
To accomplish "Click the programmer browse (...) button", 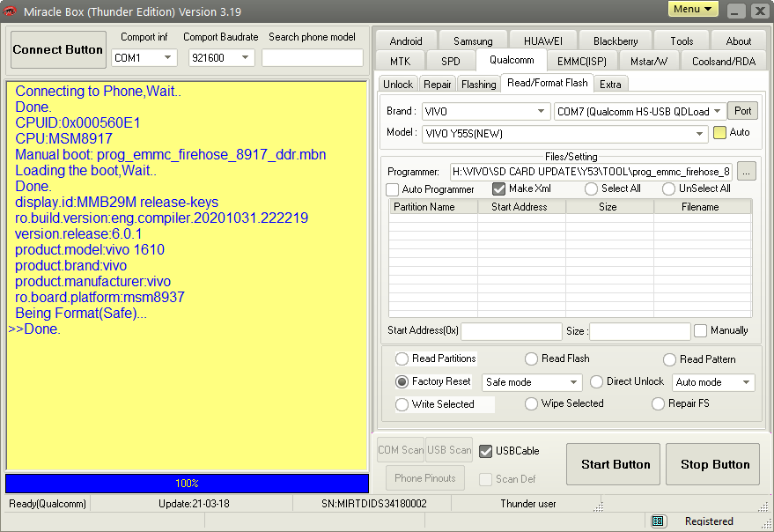I will pyautogui.click(x=747, y=172).
